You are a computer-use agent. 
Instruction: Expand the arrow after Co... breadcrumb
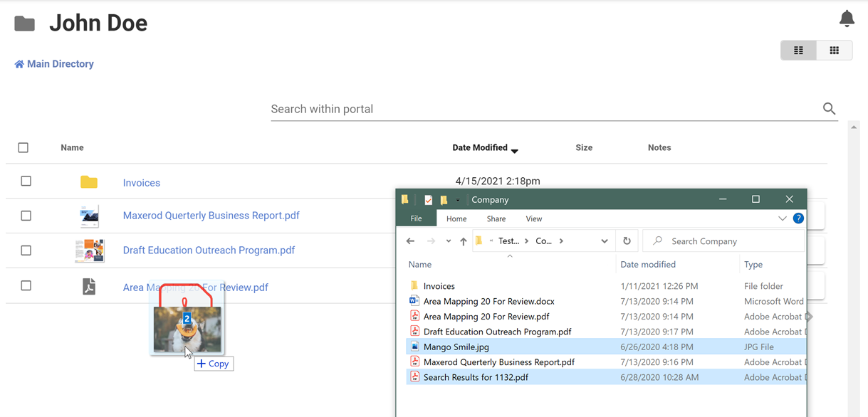(x=561, y=241)
